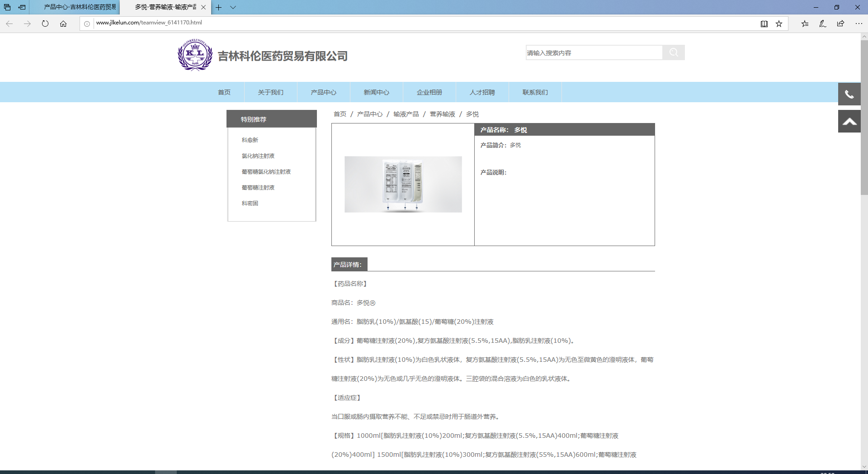
Task: Click 首页 in breadcrumb
Action: 340,114
